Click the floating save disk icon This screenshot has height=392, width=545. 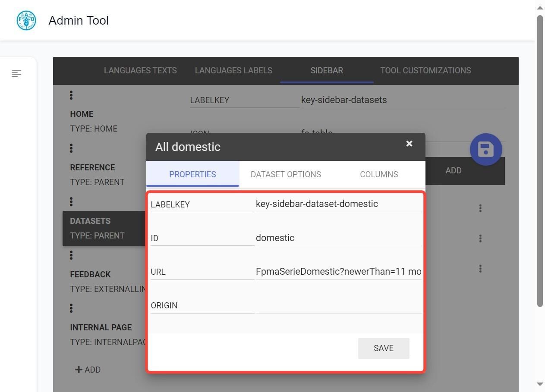pos(486,149)
